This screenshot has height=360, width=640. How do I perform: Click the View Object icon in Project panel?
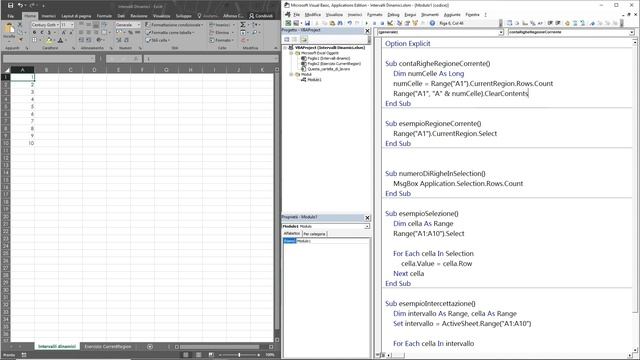[295, 39]
